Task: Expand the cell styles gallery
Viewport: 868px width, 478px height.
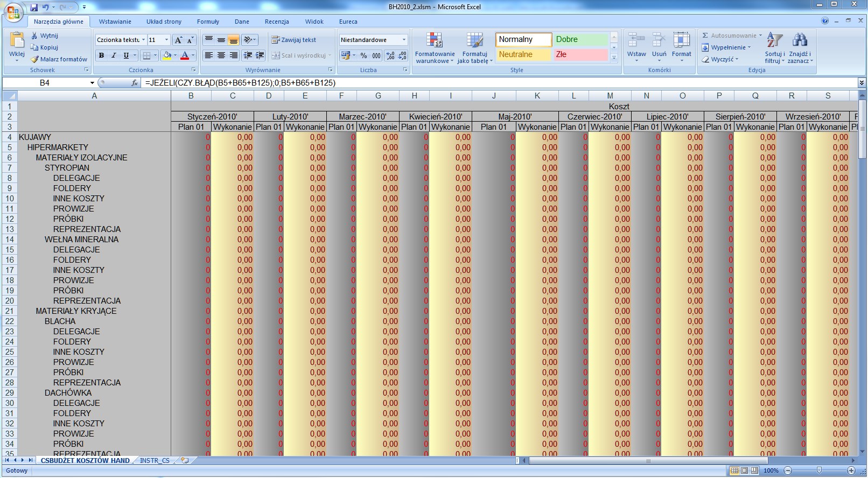Action: (x=614, y=58)
